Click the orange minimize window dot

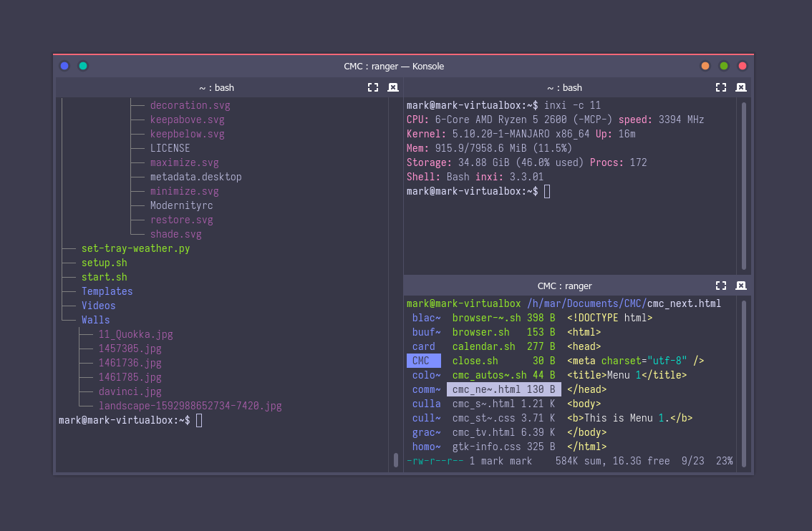pyautogui.click(x=705, y=66)
